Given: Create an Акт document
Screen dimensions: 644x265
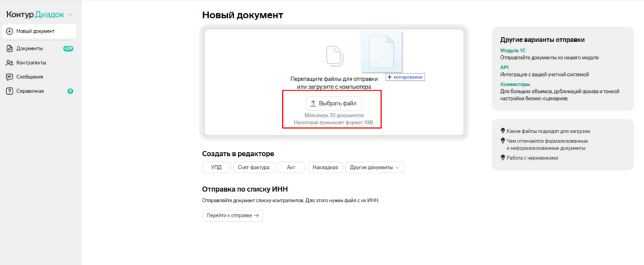Looking at the screenshot, I should pyautogui.click(x=291, y=168).
